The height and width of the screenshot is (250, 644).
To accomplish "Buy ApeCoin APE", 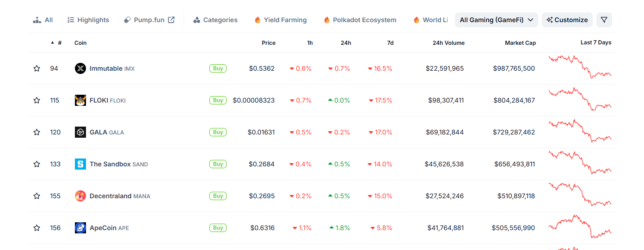I will pos(218,228).
